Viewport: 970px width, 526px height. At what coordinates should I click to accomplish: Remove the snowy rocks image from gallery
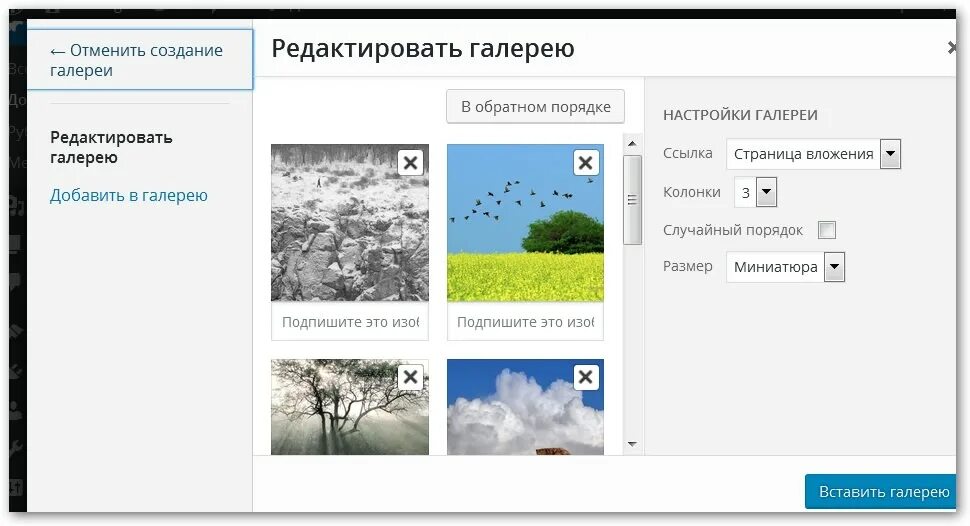click(x=411, y=163)
